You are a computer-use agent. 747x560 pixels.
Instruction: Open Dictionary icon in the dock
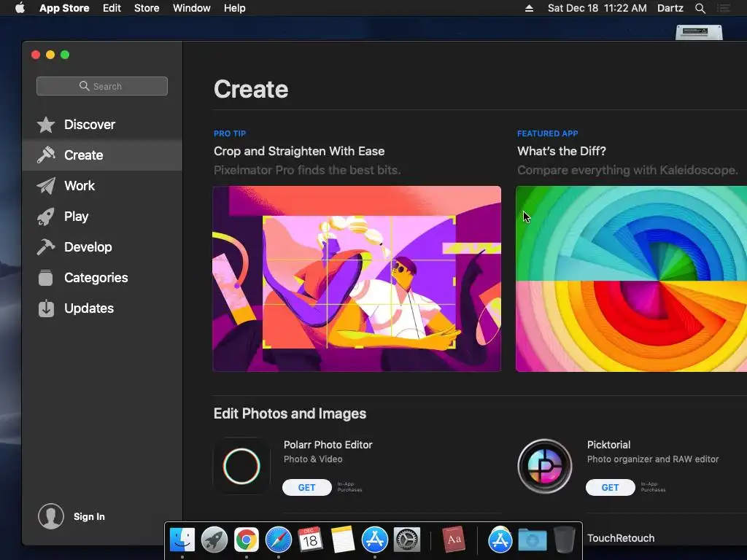(x=454, y=540)
